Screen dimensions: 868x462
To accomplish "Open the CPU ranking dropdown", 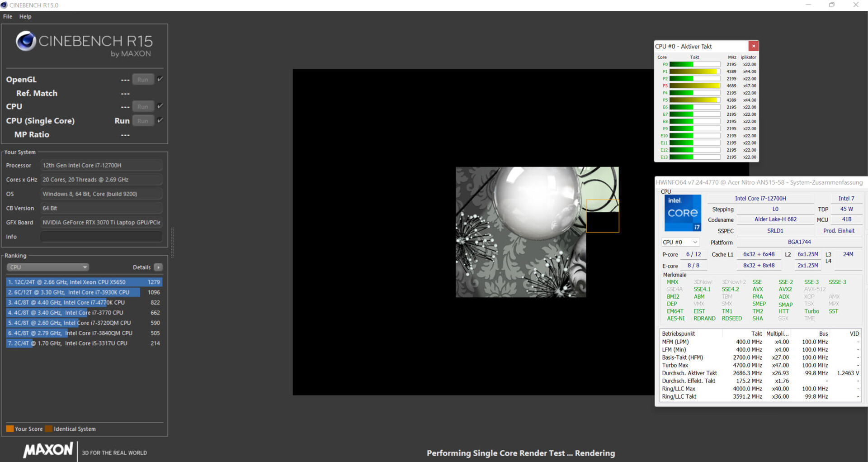I will [47, 267].
